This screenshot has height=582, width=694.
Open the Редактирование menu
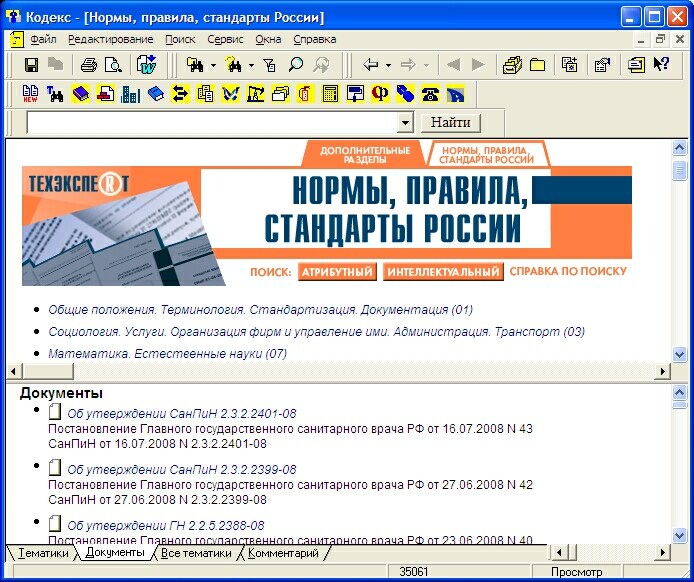point(111,39)
